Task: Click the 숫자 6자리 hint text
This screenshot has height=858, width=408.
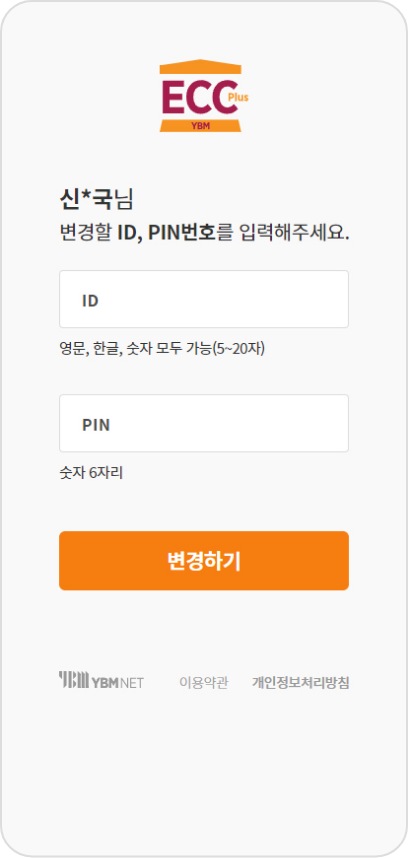Action: click(x=91, y=472)
